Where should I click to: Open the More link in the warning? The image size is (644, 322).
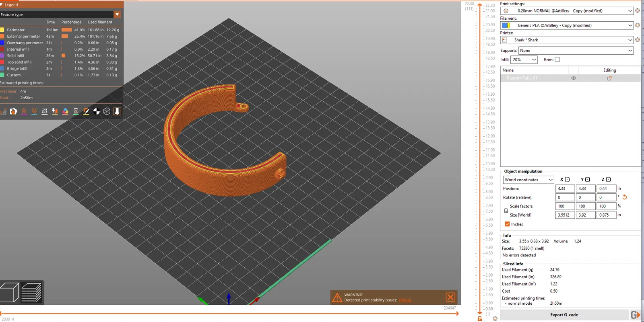click(405, 300)
